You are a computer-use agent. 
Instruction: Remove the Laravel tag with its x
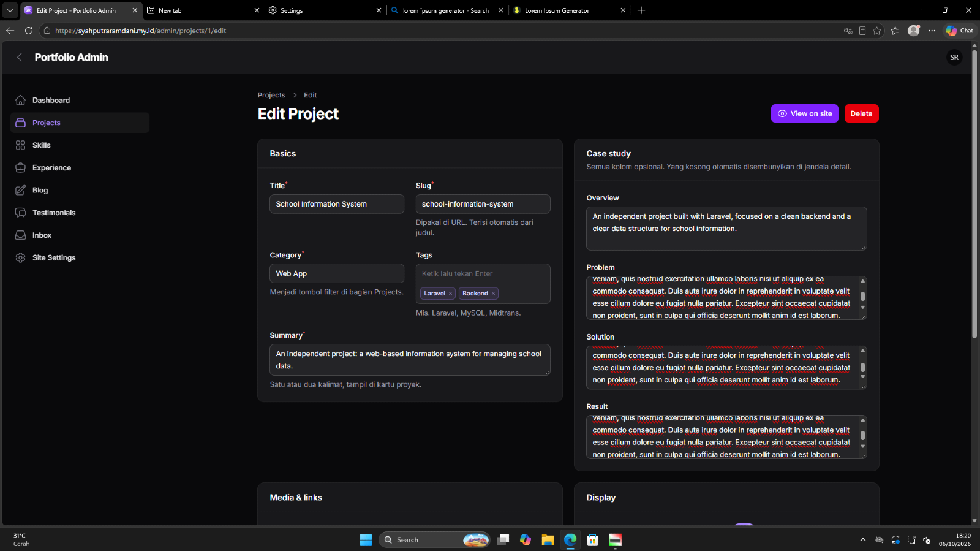(450, 294)
